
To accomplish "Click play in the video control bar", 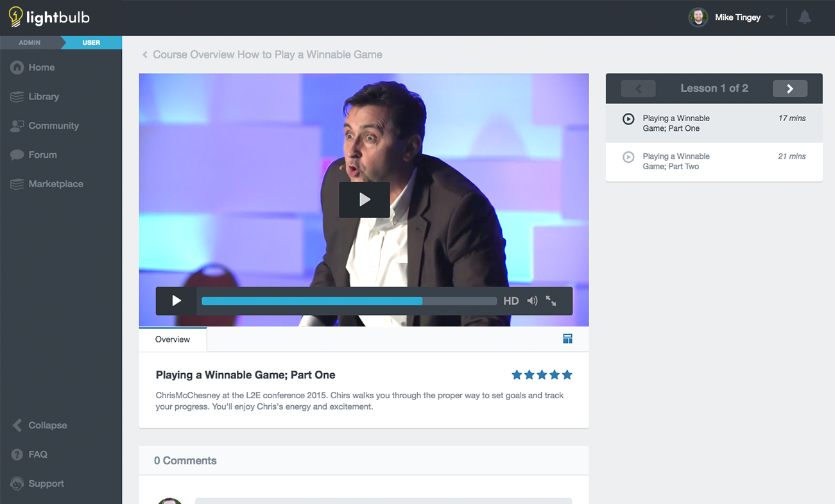I will pos(176,301).
